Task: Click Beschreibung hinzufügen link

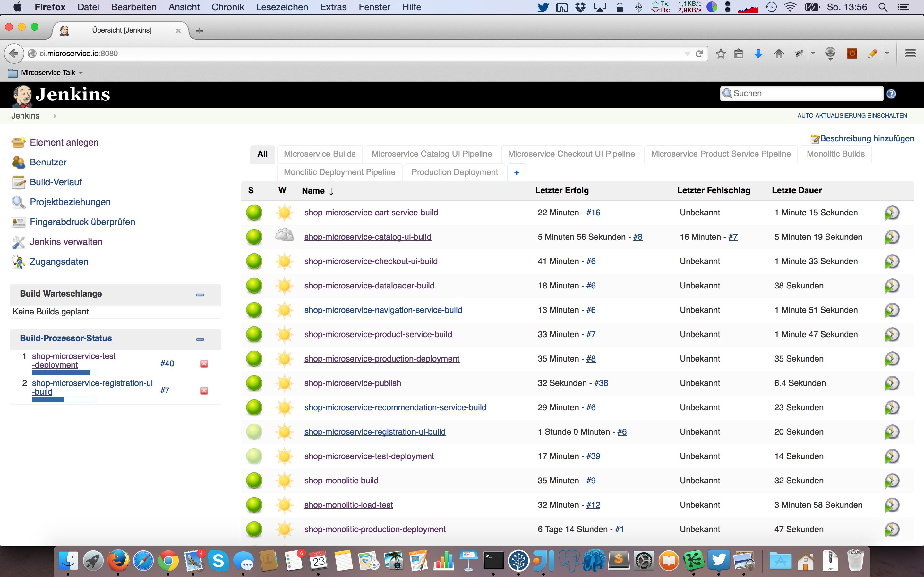Action: coord(867,138)
